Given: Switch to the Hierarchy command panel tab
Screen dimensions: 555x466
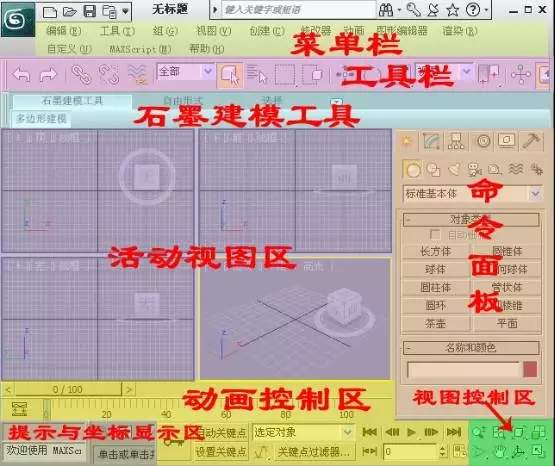Looking at the screenshot, I should click(x=456, y=142).
